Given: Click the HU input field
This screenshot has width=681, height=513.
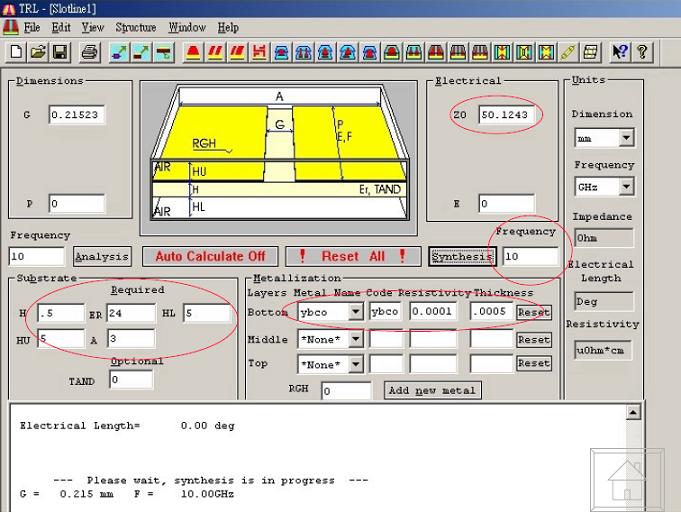Looking at the screenshot, I should pos(61,338).
